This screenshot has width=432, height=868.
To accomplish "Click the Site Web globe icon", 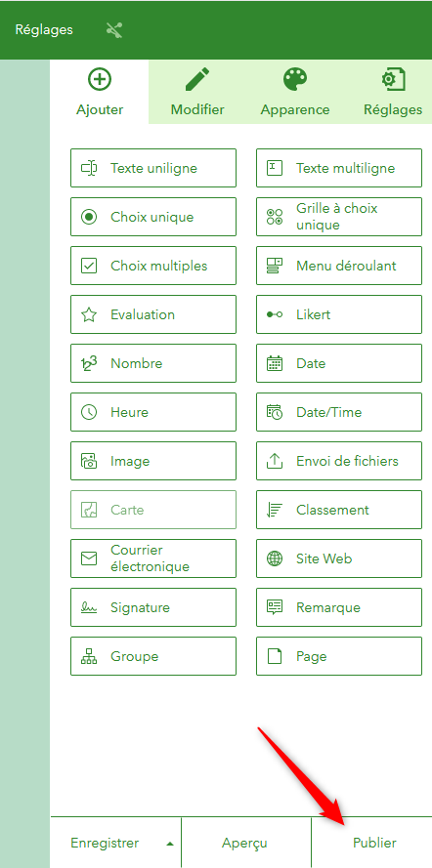I will point(275,558).
